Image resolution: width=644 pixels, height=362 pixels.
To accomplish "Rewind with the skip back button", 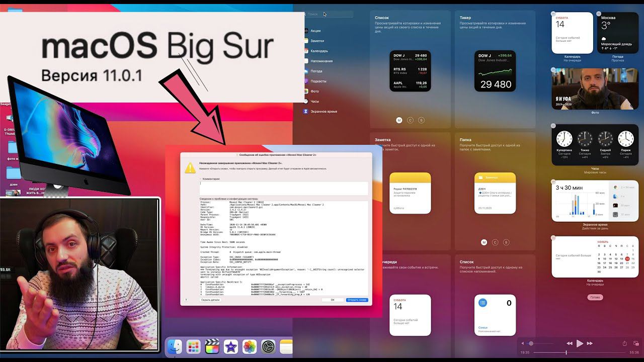I will (569, 343).
